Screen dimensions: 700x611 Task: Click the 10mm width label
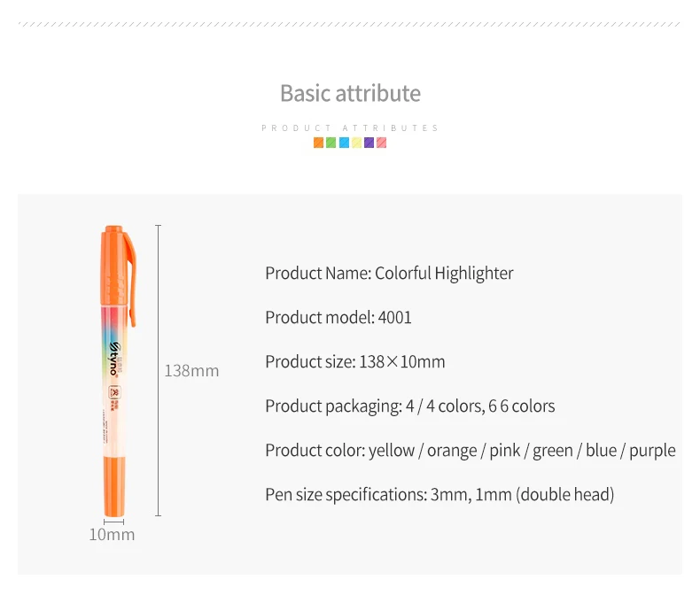(x=112, y=534)
